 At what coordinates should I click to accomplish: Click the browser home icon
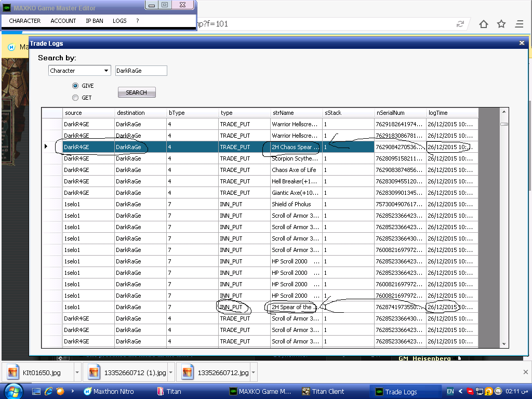(x=484, y=24)
